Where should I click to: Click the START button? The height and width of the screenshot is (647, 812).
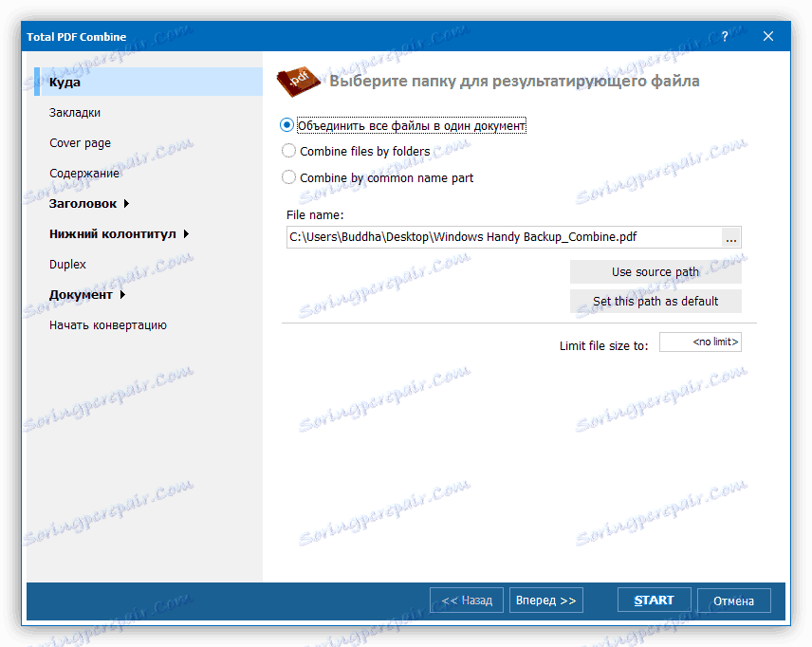[654, 601]
